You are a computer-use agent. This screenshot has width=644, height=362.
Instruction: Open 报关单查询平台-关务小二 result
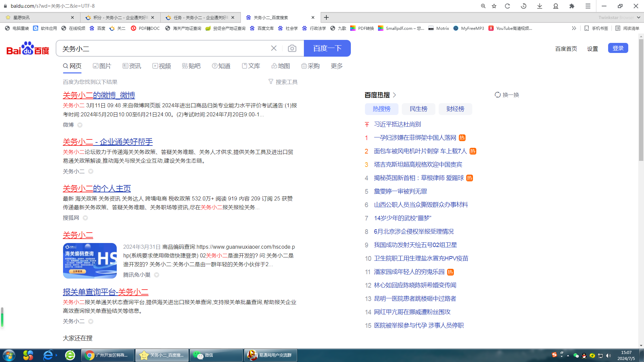[106, 292]
